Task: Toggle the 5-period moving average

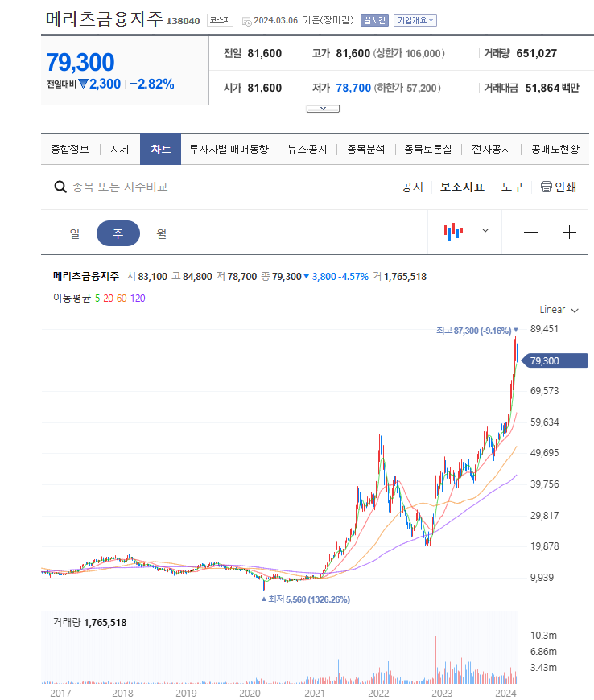Action: pyautogui.click(x=97, y=299)
